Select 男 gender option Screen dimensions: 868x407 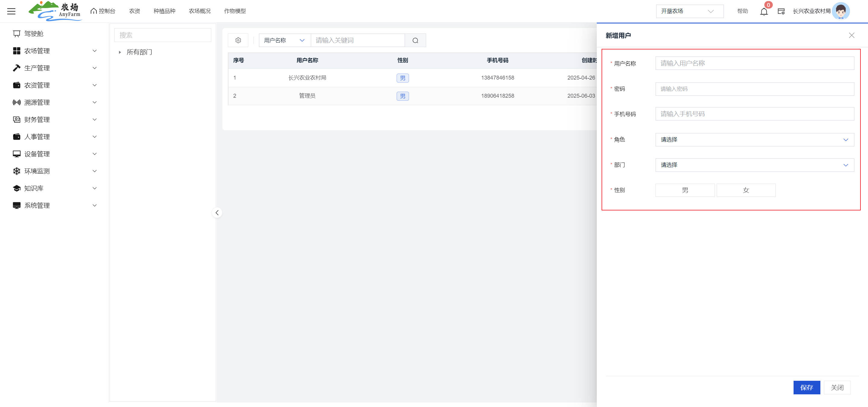click(685, 190)
